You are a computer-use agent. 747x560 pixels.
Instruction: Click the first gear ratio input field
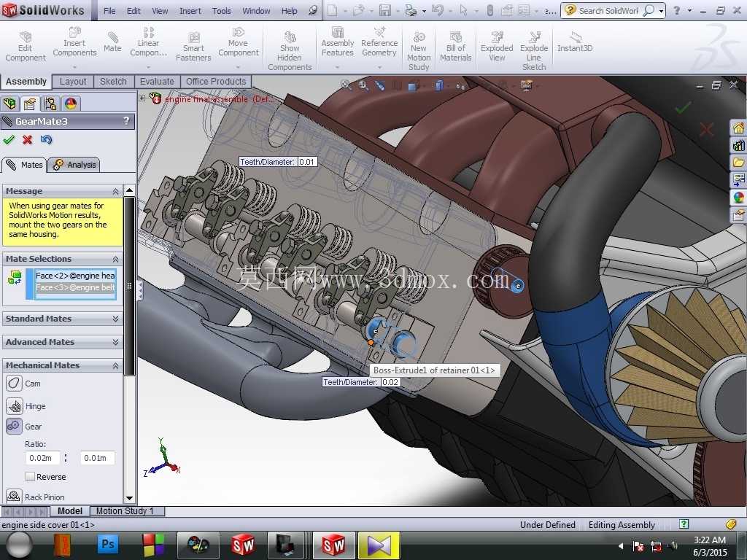[42, 458]
